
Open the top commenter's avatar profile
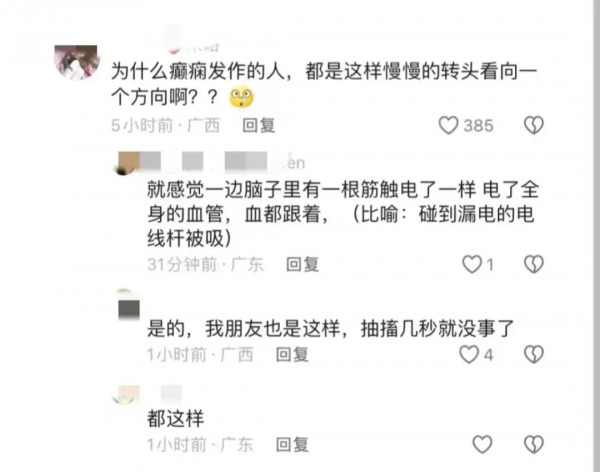(x=77, y=62)
